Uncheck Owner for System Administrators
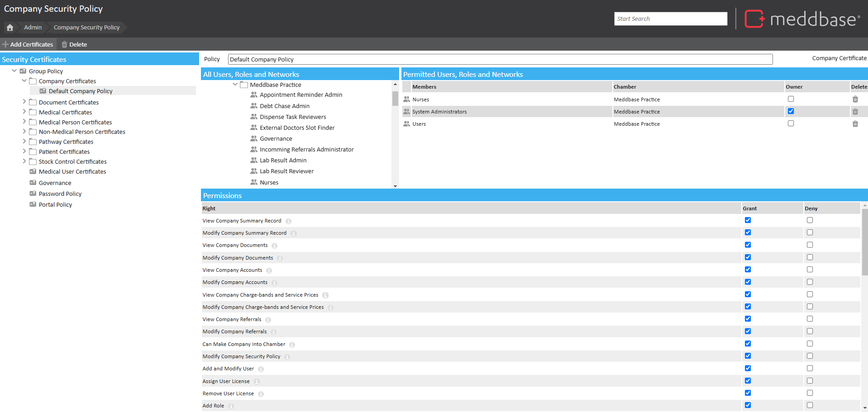The image size is (868, 412). point(791,111)
